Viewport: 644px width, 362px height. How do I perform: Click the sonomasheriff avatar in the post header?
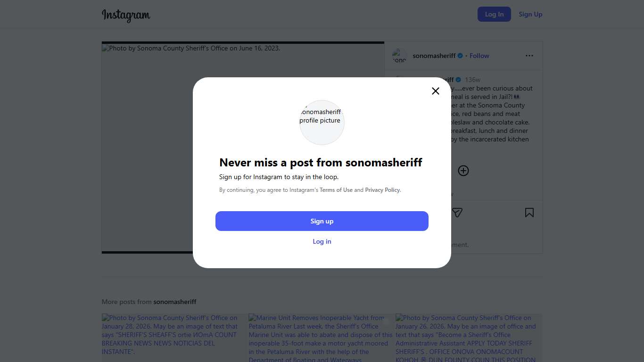click(x=399, y=56)
